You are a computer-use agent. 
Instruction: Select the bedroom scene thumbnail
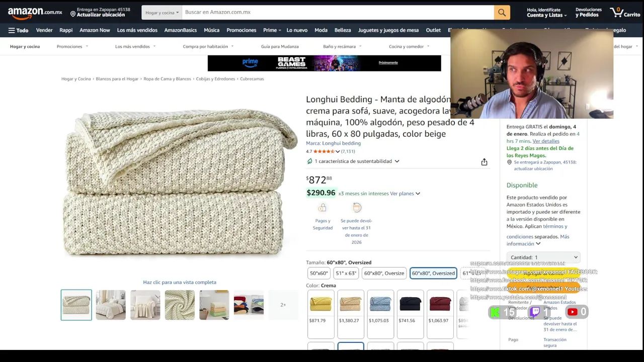[x=111, y=305]
